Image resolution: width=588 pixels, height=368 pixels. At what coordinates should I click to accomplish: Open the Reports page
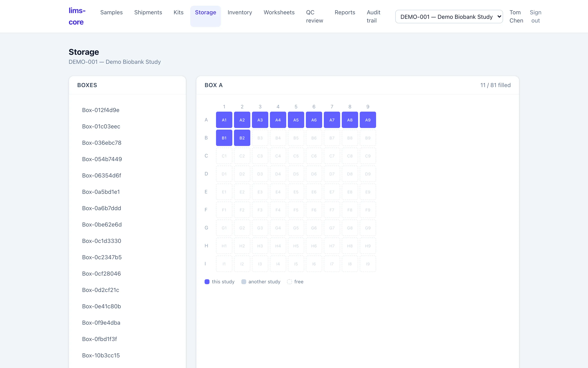345,12
